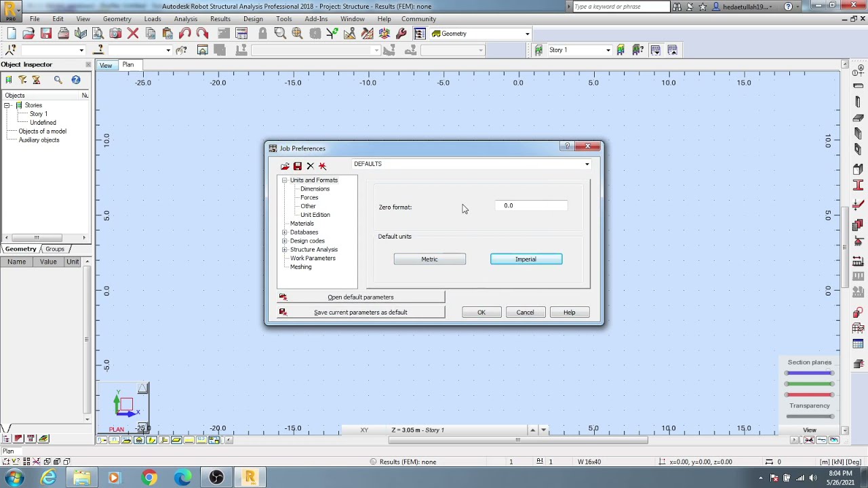Viewport: 868px width, 488px height.
Task: Open the Results menu
Action: [220, 19]
